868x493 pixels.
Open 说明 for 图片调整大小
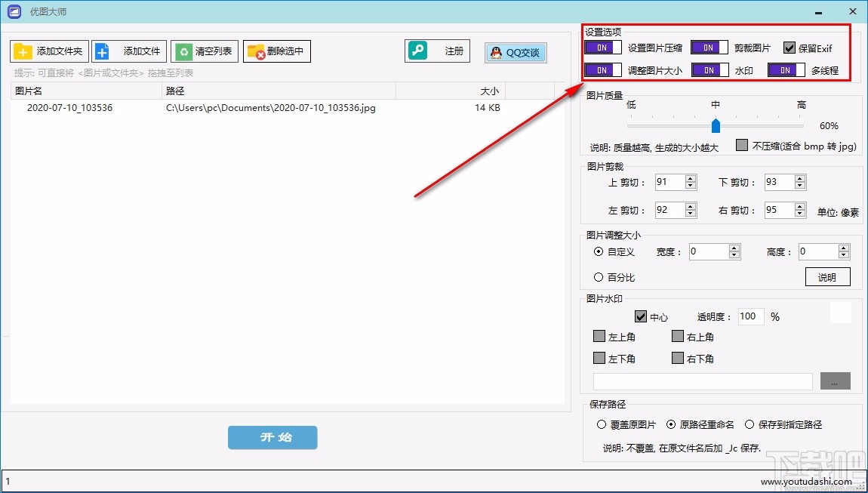click(x=828, y=276)
